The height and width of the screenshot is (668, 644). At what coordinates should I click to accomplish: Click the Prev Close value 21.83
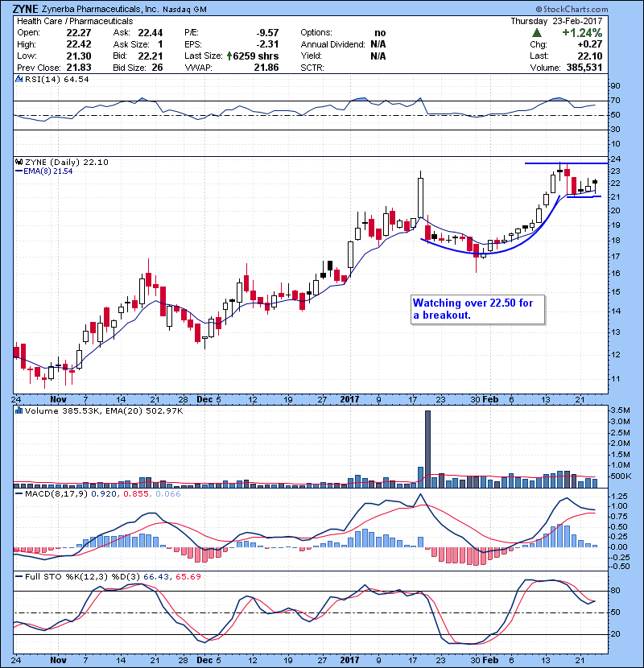click(78, 68)
